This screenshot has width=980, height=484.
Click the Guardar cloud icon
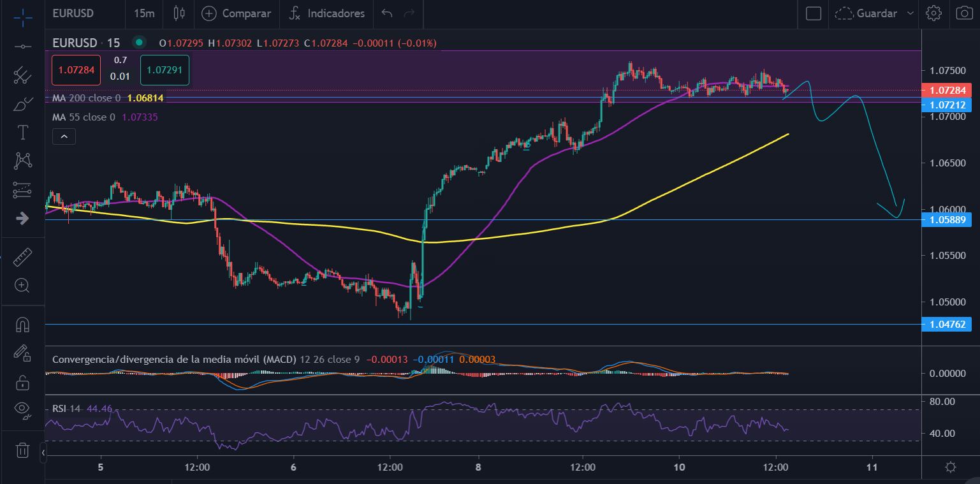pos(844,13)
